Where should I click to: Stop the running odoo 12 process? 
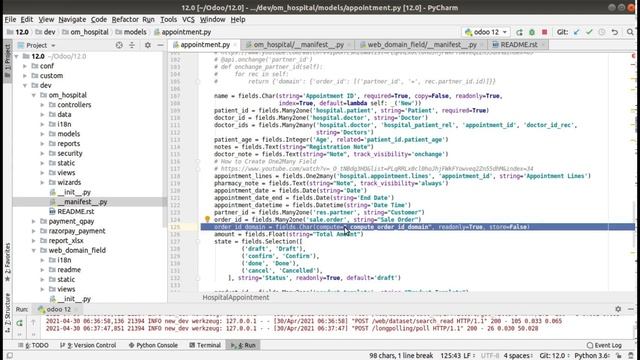click(544, 32)
